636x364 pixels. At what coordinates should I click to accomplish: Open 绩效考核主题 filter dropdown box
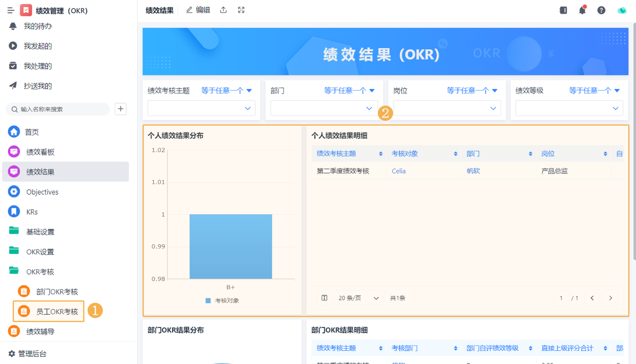point(201,108)
